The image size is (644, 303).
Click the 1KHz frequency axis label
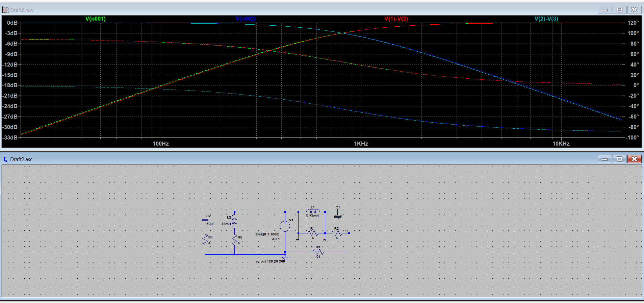pyautogui.click(x=361, y=144)
